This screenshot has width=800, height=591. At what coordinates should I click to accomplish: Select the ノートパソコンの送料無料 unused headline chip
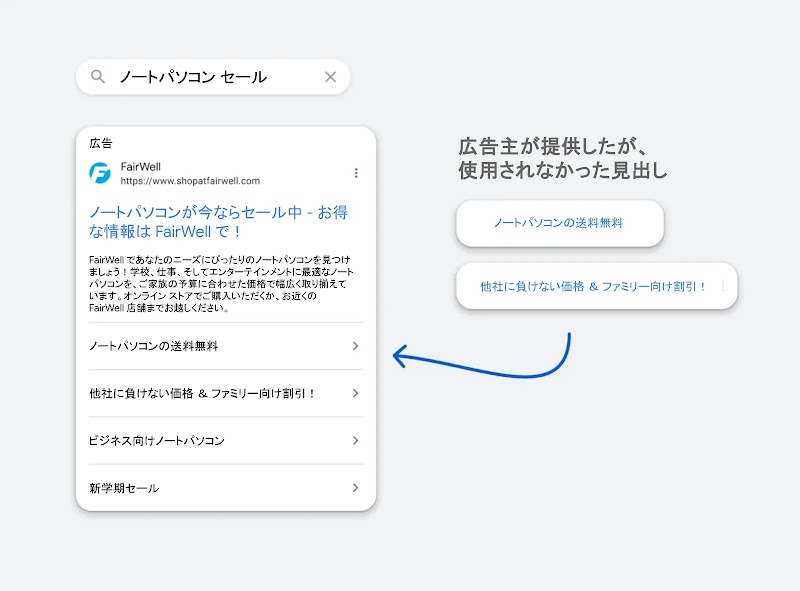click(559, 224)
